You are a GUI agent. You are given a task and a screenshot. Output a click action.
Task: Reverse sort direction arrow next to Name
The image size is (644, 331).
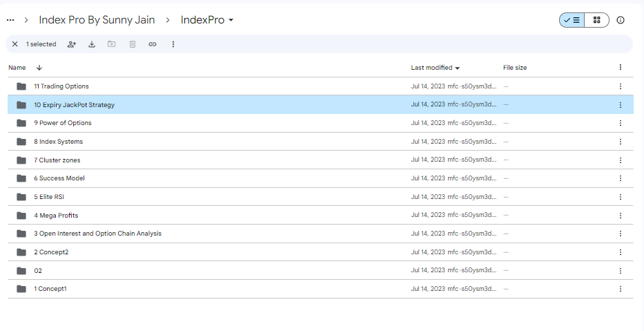39,68
